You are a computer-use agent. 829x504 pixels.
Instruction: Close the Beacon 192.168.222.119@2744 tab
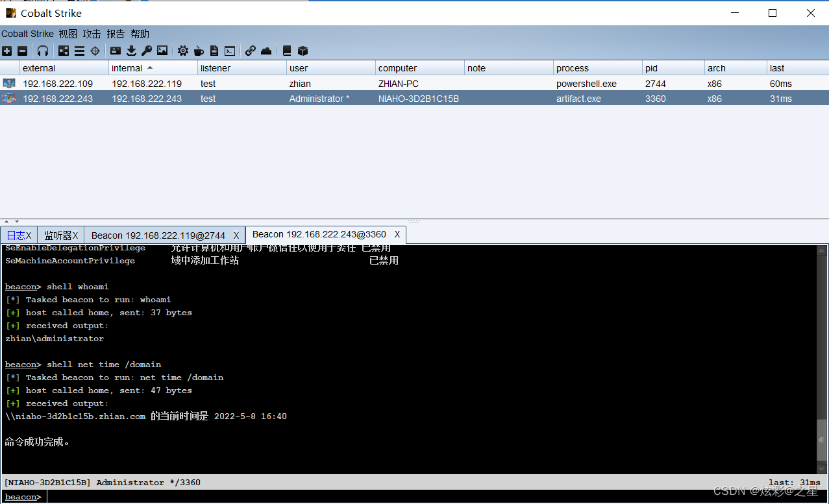click(236, 235)
